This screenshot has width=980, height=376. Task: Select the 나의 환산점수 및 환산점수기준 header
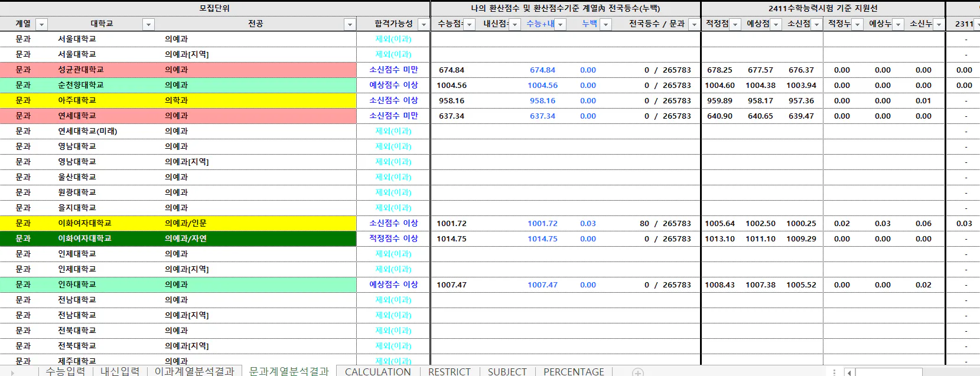565,8
